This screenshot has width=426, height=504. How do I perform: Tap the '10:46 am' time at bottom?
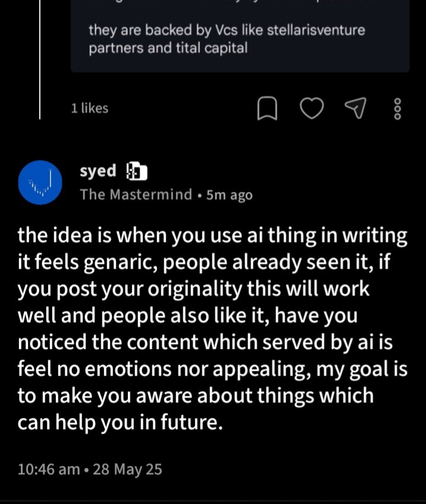(x=49, y=469)
